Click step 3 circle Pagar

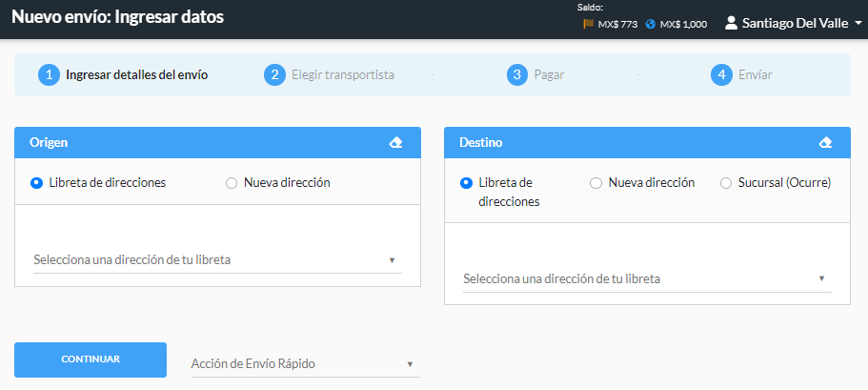[x=517, y=74]
